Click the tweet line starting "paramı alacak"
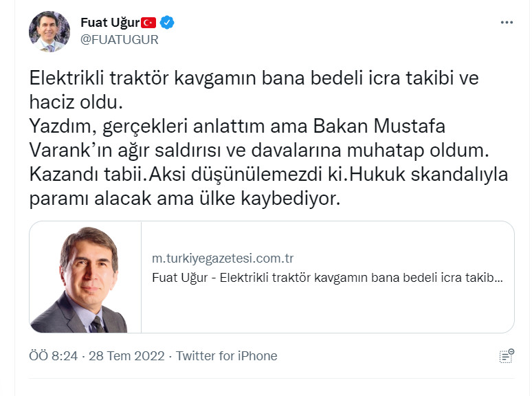 click(184, 198)
